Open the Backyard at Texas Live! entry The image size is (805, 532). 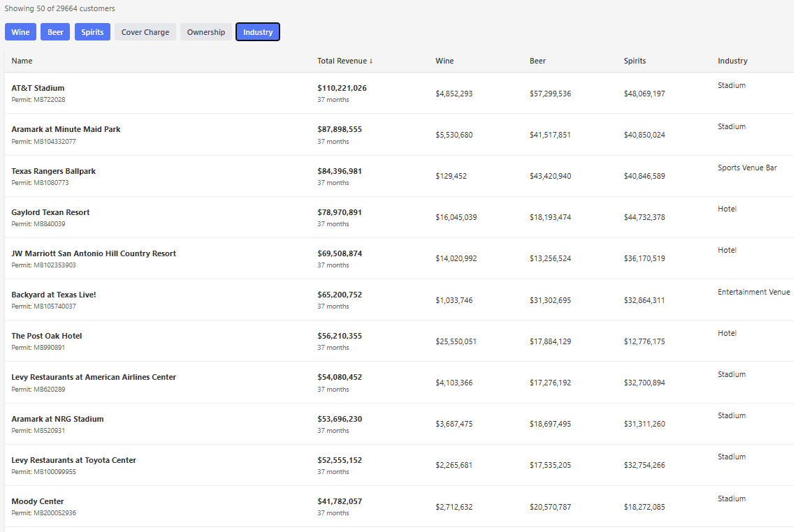click(x=54, y=295)
